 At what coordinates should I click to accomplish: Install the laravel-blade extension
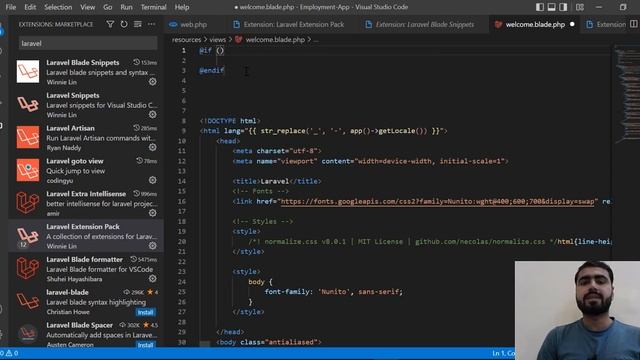[145, 312]
